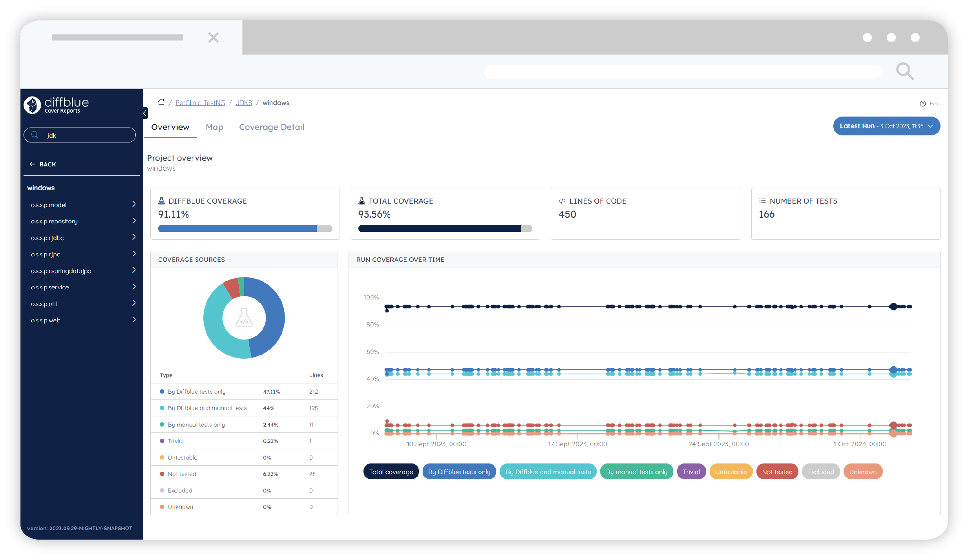Expand the o.s.s.p.web package chevron

[134, 319]
